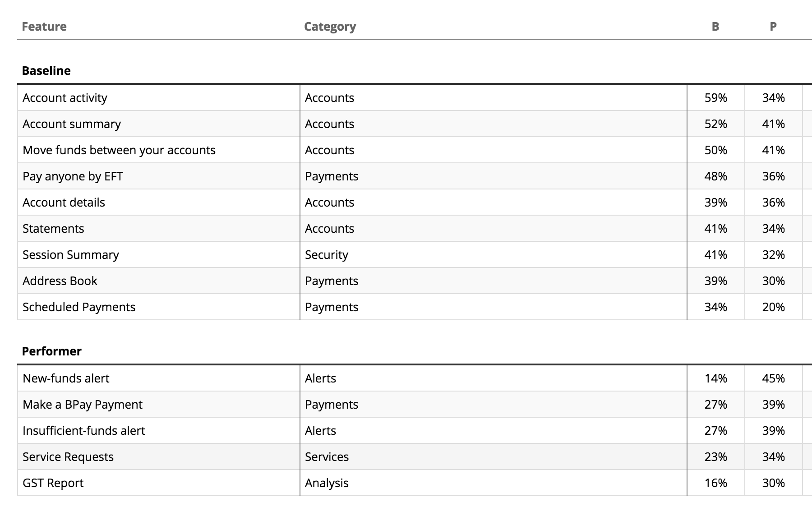Click the Baseline section heading

(46, 71)
